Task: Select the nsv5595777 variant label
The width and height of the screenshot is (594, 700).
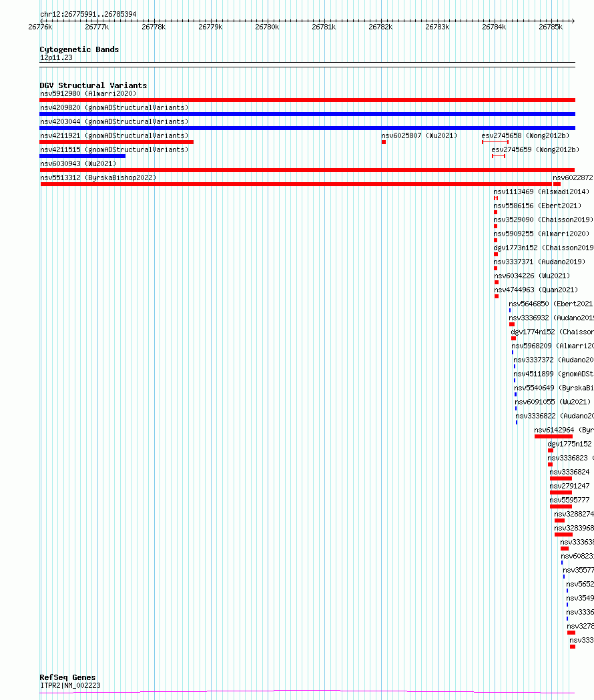Action: (x=569, y=500)
